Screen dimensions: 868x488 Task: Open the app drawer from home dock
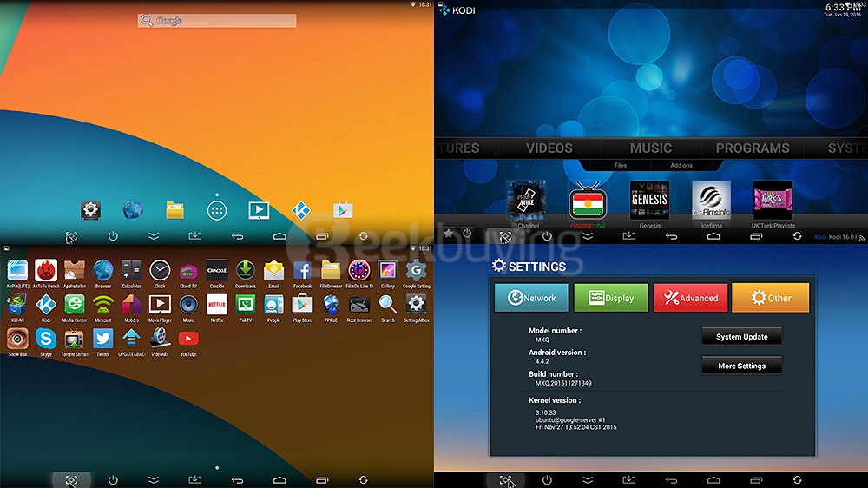(217, 210)
